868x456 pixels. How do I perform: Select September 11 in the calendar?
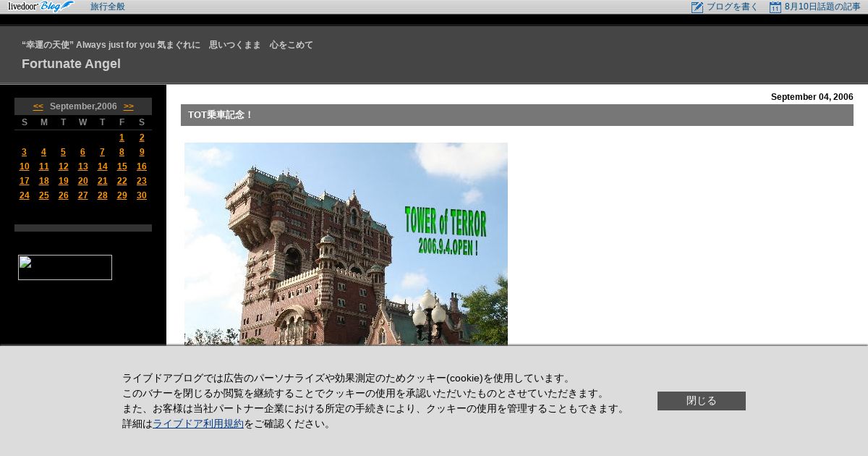click(43, 166)
